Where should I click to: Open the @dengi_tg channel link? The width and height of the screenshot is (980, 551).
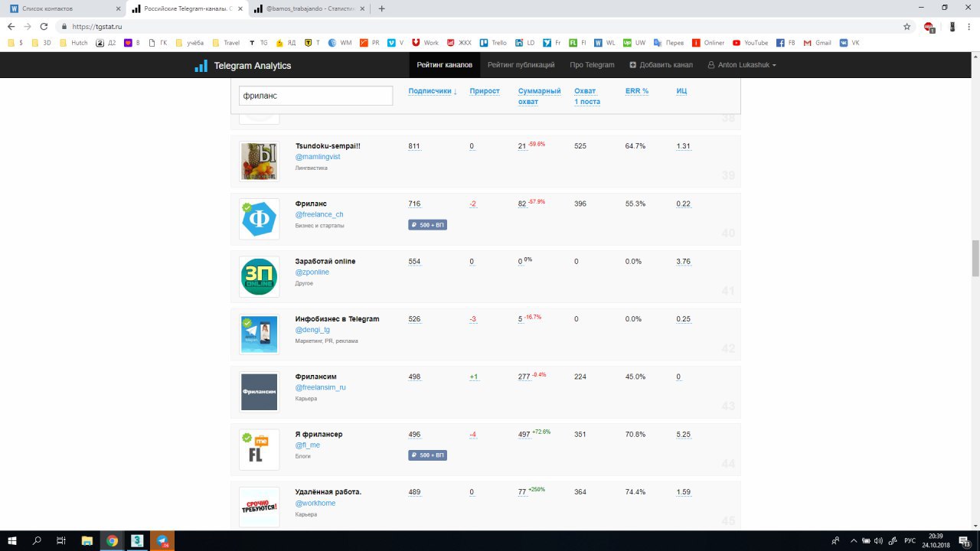[312, 330]
